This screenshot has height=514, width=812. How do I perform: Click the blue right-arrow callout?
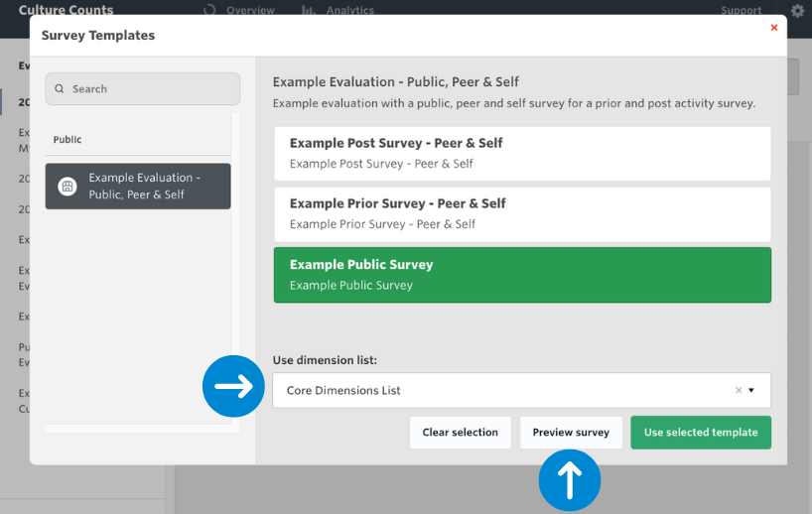click(233, 385)
